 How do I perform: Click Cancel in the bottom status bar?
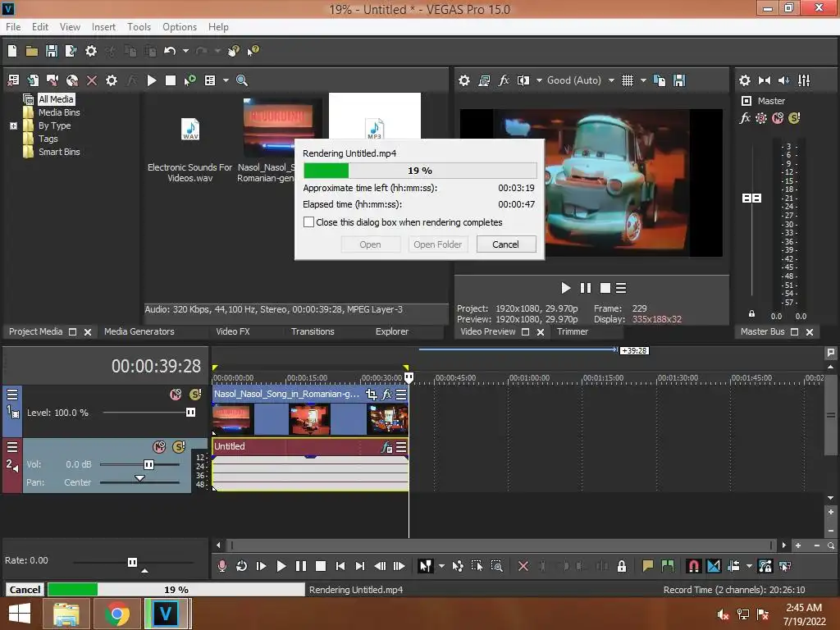(25, 590)
